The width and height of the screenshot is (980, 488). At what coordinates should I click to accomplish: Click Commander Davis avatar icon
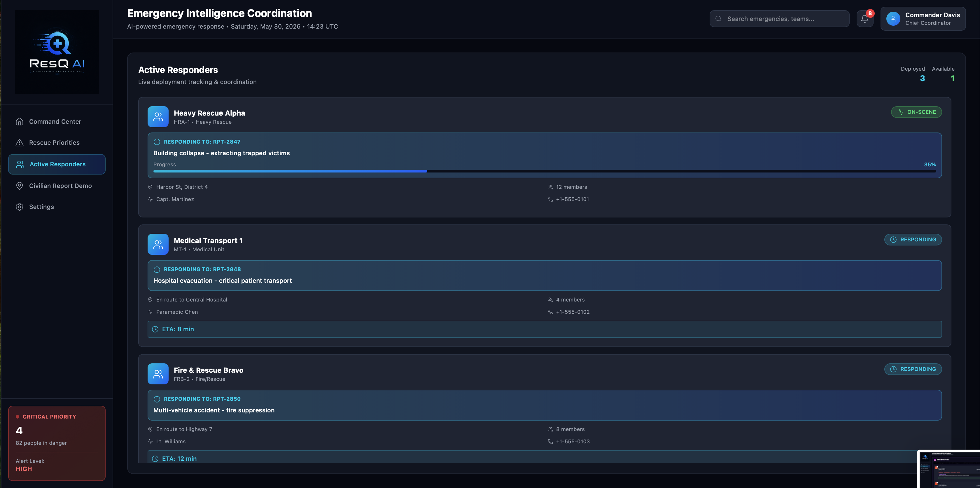pos(893,19)
